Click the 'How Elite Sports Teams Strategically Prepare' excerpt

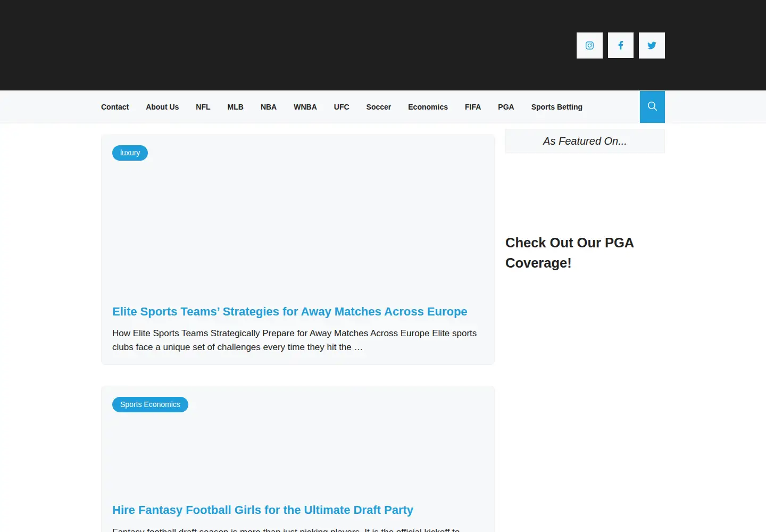click(x=295, y=340)
